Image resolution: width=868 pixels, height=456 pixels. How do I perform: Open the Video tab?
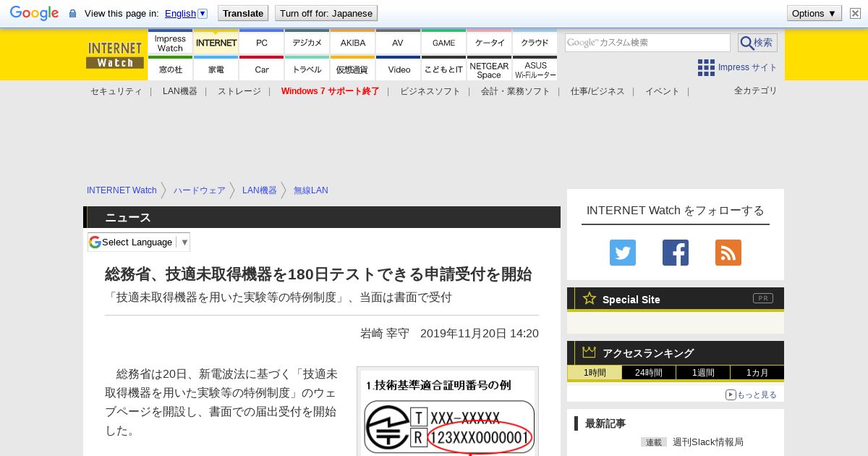[398, 69]
